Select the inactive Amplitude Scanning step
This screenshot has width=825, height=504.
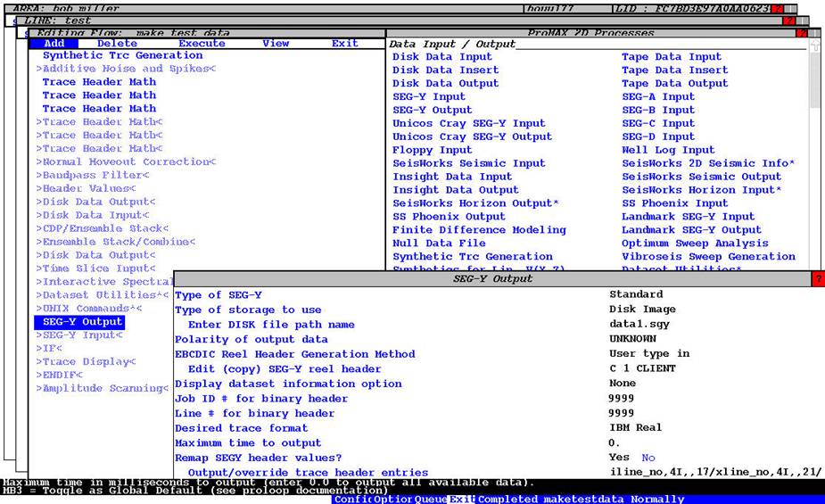[x=102, y=388]
